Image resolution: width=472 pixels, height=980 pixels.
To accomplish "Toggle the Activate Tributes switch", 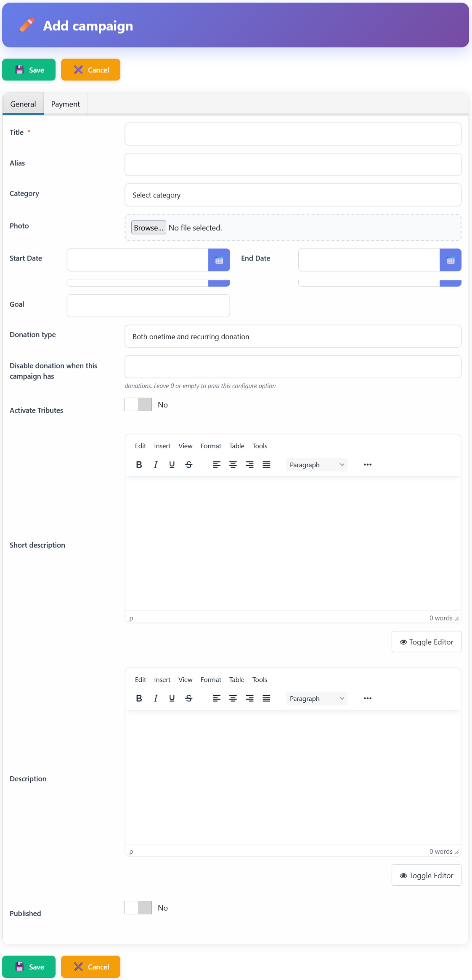I will click(x=138, y=405).
